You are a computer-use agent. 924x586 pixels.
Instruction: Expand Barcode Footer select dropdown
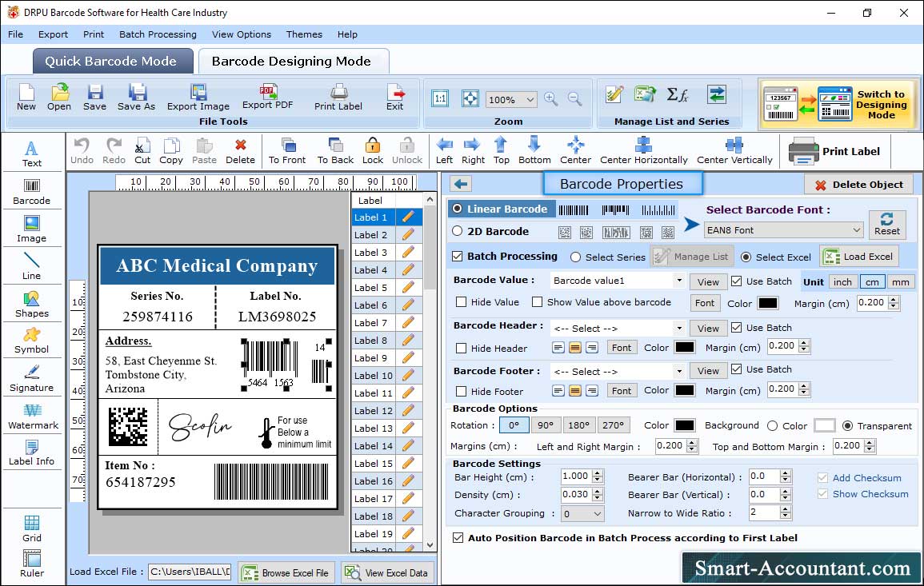tap(679, 371)
